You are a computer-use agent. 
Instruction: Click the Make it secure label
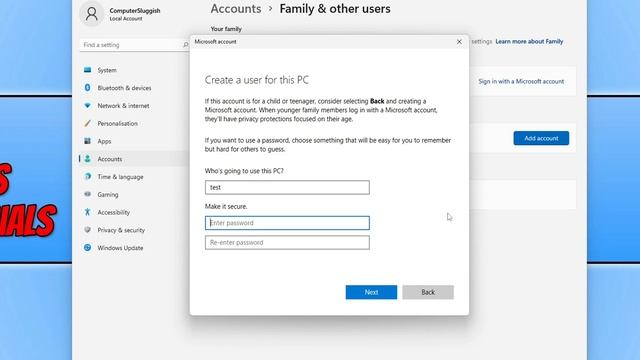click(226, 207)
